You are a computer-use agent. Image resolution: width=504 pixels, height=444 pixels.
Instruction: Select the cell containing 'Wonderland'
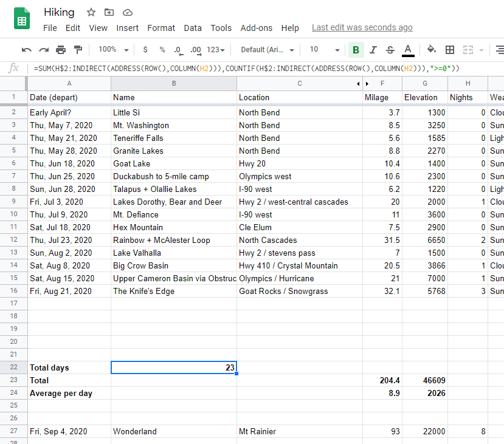[173, 431]
